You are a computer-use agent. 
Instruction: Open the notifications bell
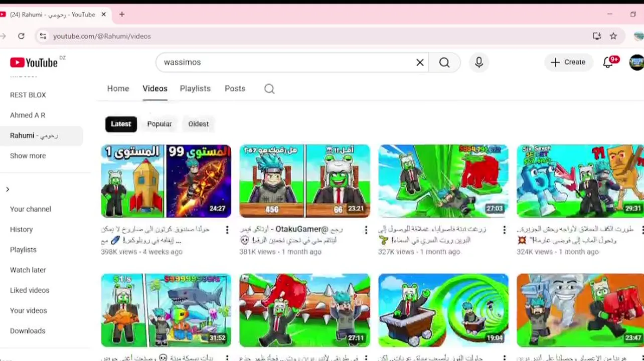pos(608,62)
